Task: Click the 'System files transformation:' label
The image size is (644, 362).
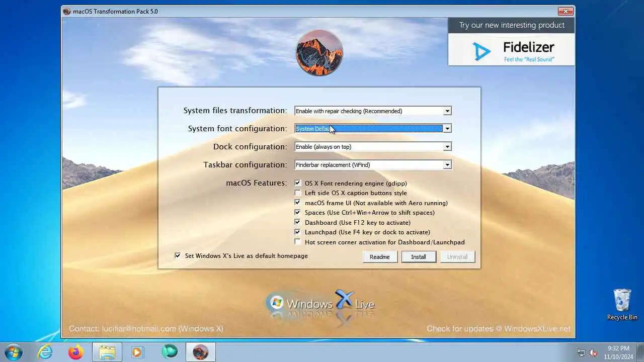Action: tap(235, 111)
